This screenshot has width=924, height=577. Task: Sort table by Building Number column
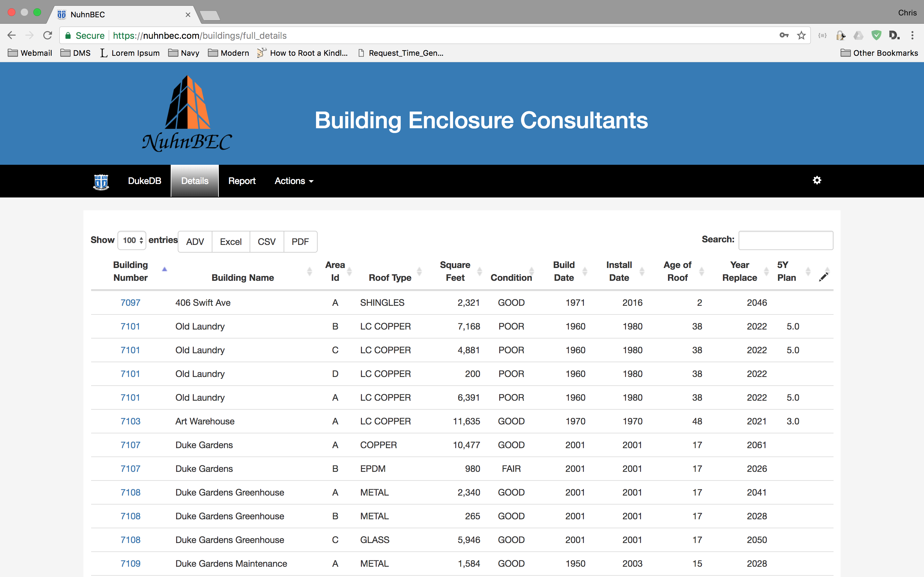131,271
